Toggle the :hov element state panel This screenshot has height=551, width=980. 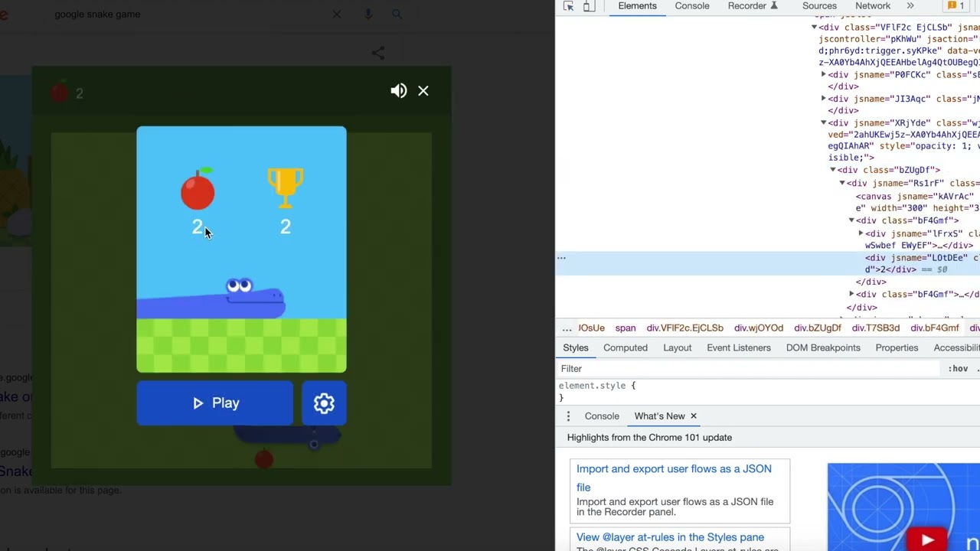click(958, 369)
